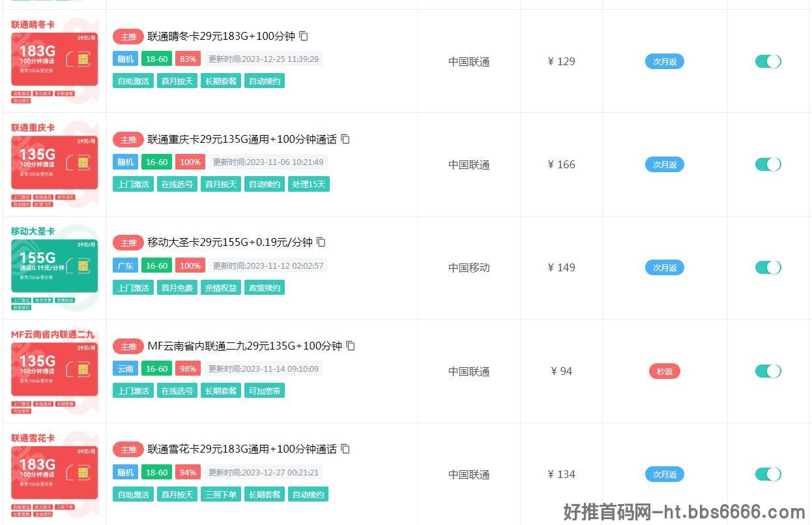
Task: Click 在线选号 tag under 联通重庆卡 title
Action: [177, 184]
